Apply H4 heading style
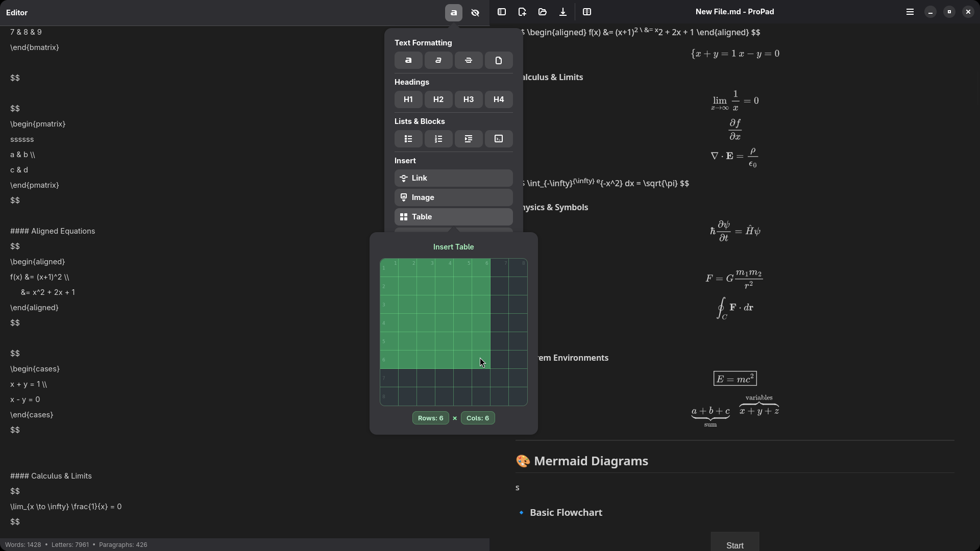The height and width of the screenshot is (551, 980). coord(499,99)
